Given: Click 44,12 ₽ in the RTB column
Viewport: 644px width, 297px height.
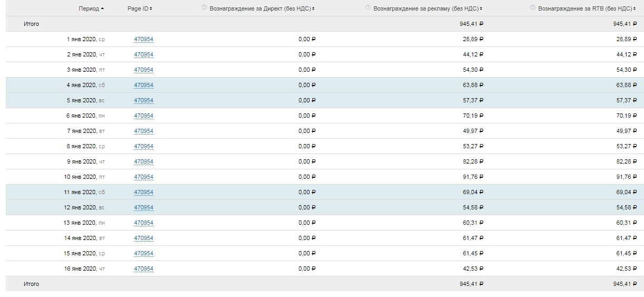Looking at the screenshot, I should coord(627,55).
